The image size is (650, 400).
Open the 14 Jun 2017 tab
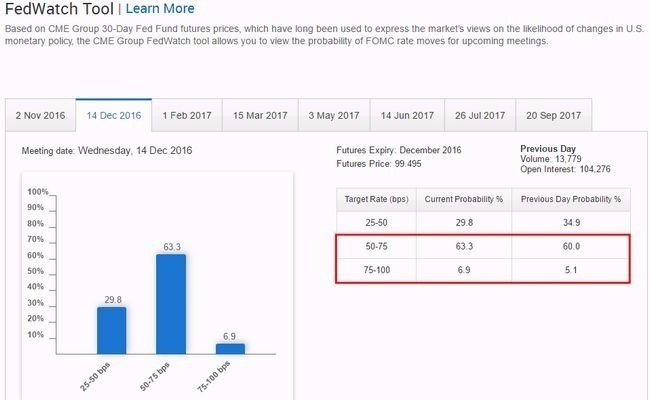407,115
